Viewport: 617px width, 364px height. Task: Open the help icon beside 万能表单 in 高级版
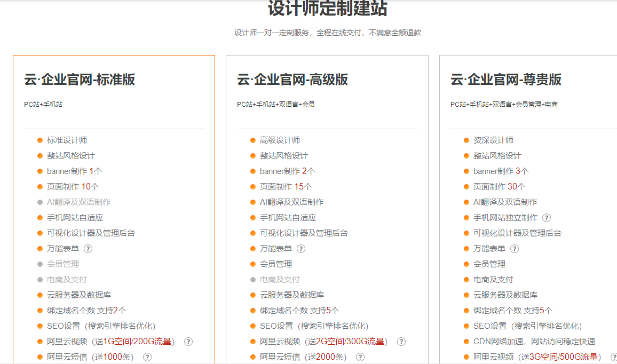coord(301,248)
